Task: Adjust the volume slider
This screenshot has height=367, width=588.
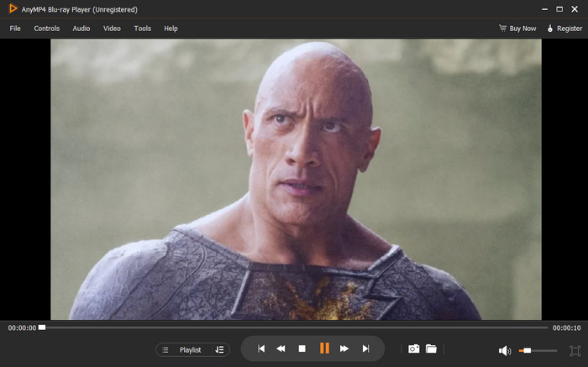Action: [538, 350]
